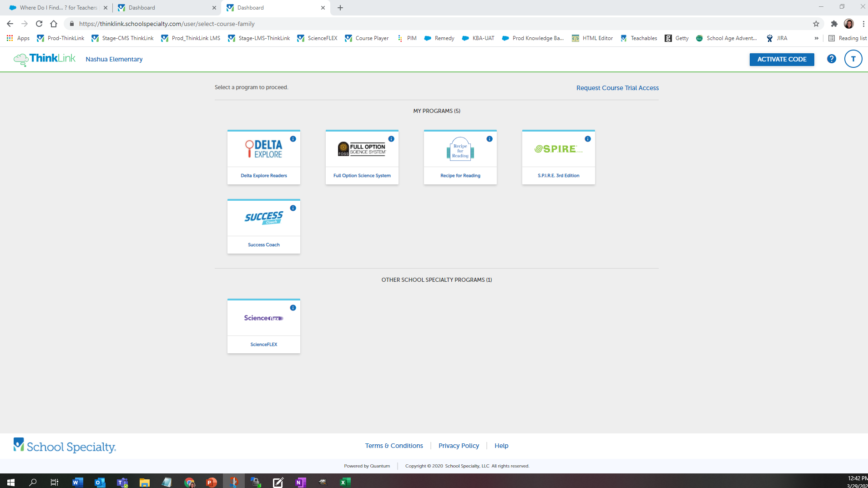Bookmark this page with the star icon
The height and width of the screenshot is (488, 868).
[816, 24]
